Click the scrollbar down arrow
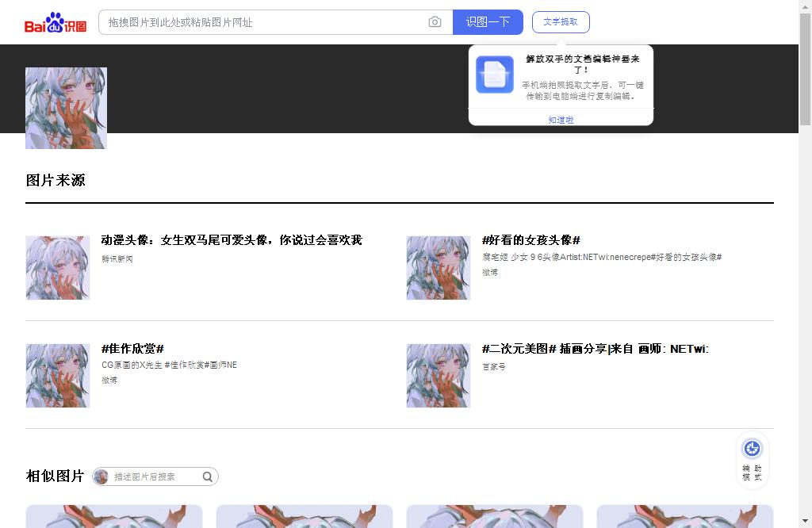 (806, 522)
